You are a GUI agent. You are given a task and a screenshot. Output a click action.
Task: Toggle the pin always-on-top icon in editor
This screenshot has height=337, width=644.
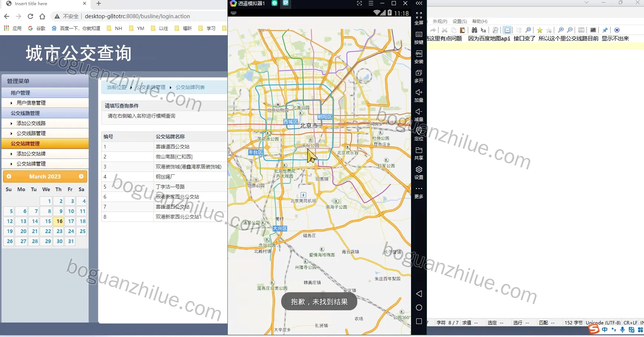pyautogui.click(x=605, y=30)
